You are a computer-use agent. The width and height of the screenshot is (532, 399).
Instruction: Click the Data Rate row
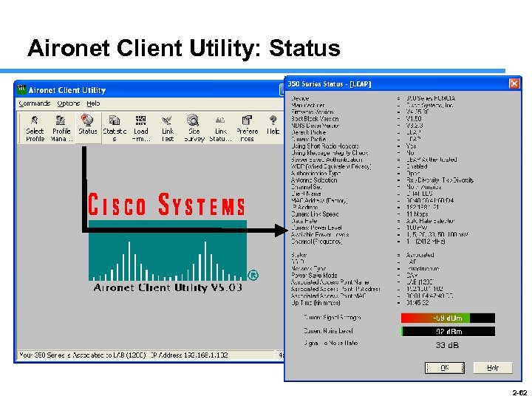click(372, 221)
